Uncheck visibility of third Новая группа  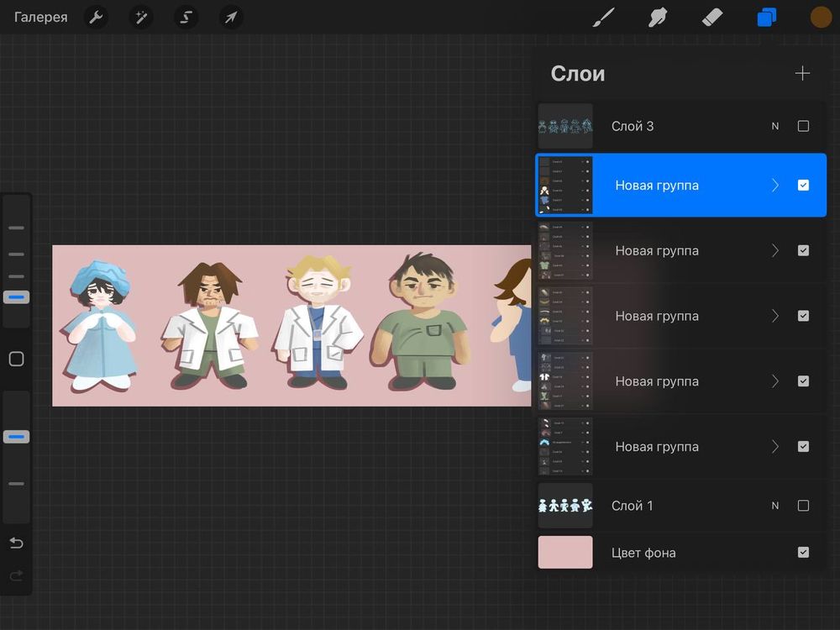pyautogui.click(x=803, y=316)
